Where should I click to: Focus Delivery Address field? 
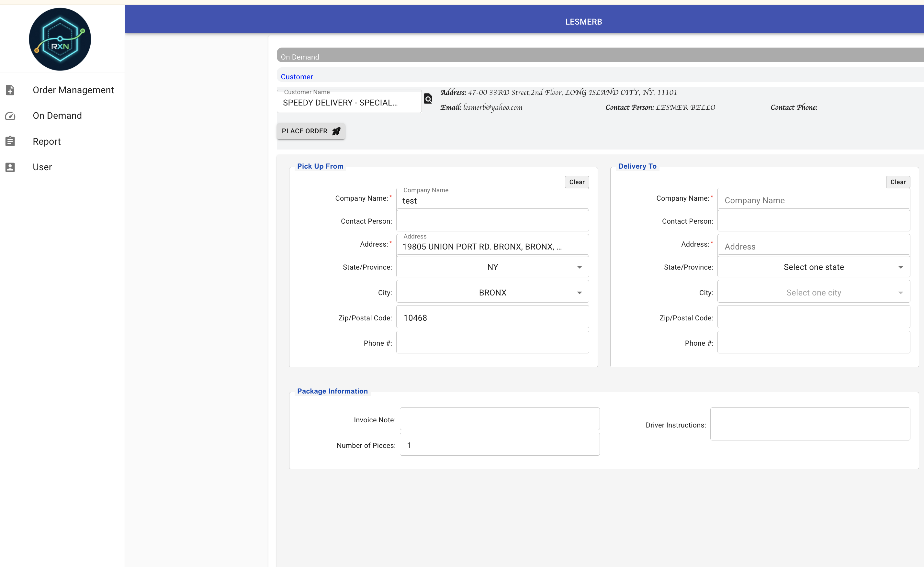[813, 245]
